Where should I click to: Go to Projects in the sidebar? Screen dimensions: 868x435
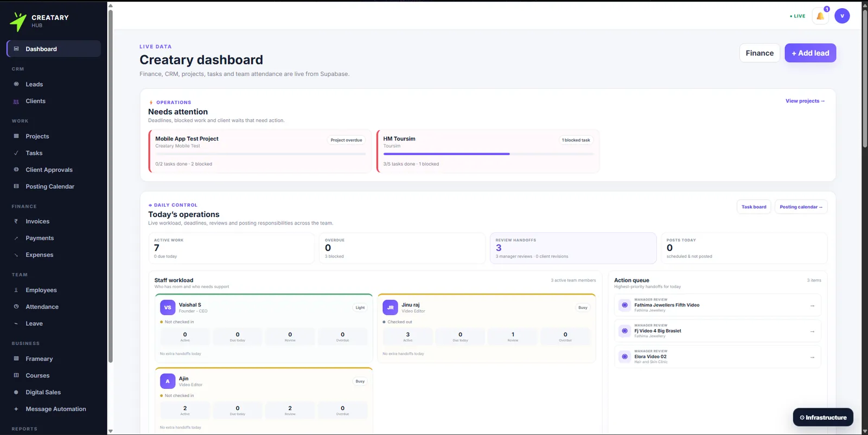(x=54, y=136)
